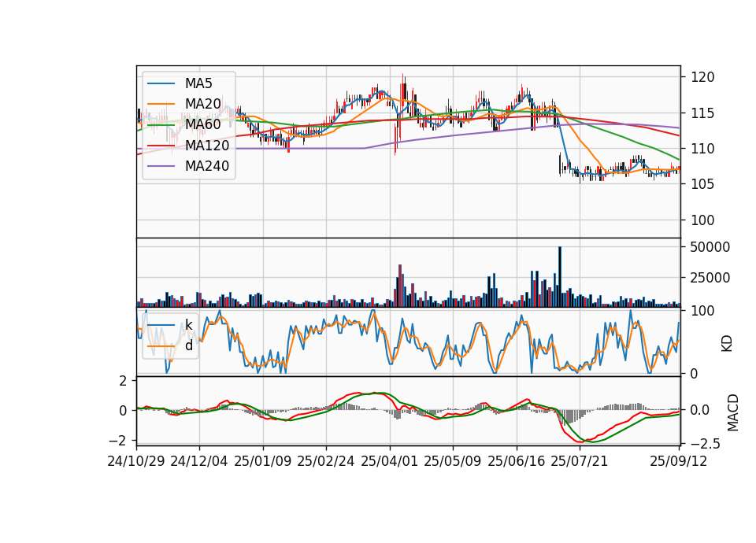Click the MA5 legend label
This screenshot has width=756, height=543.
click(198, 83)
